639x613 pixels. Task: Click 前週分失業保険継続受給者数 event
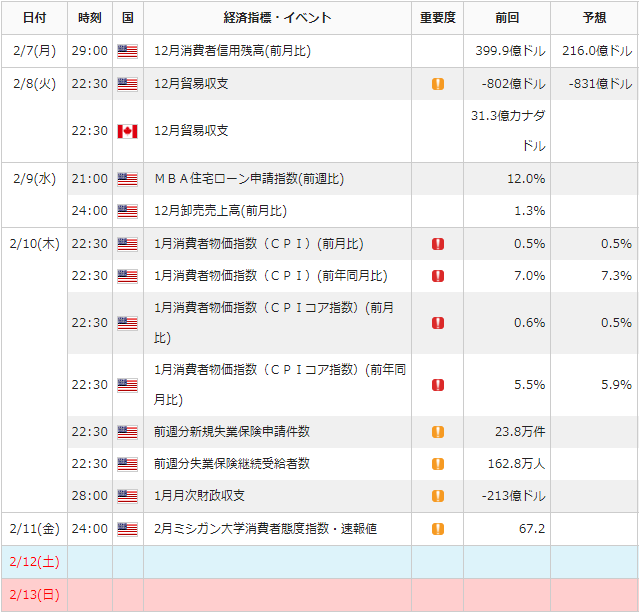(232, 464)
